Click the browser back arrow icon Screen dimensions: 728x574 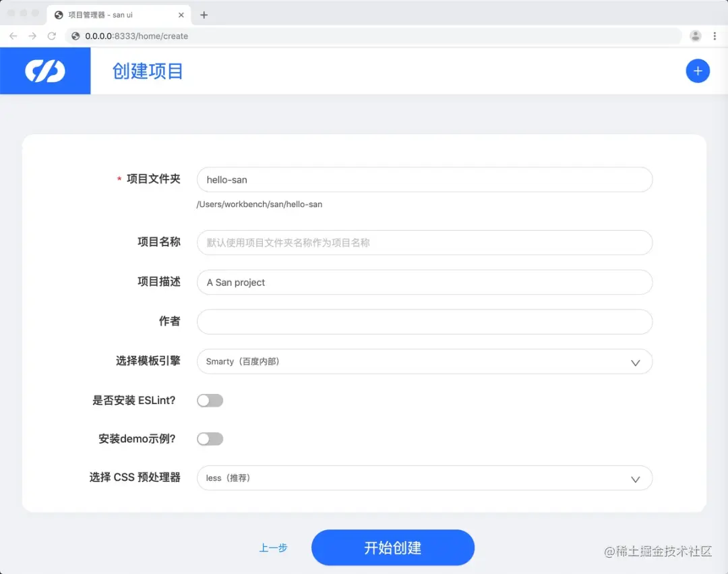tap(13, 36)
